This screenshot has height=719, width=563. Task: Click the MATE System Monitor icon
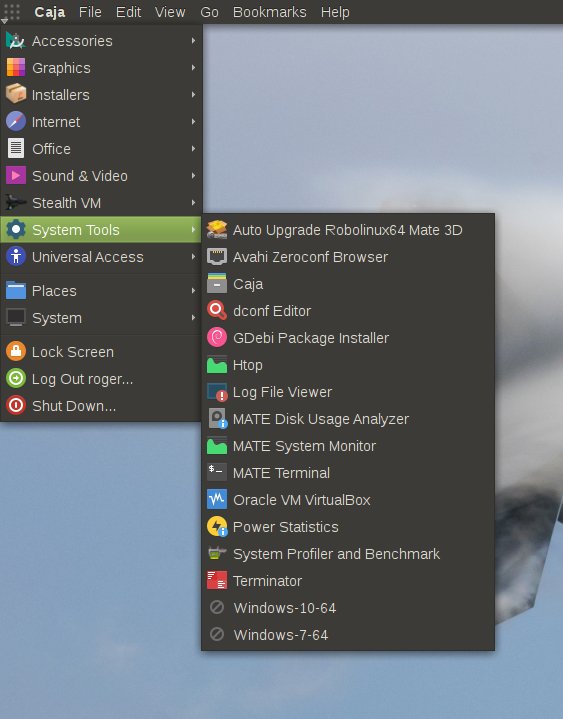tap(217, 446)
